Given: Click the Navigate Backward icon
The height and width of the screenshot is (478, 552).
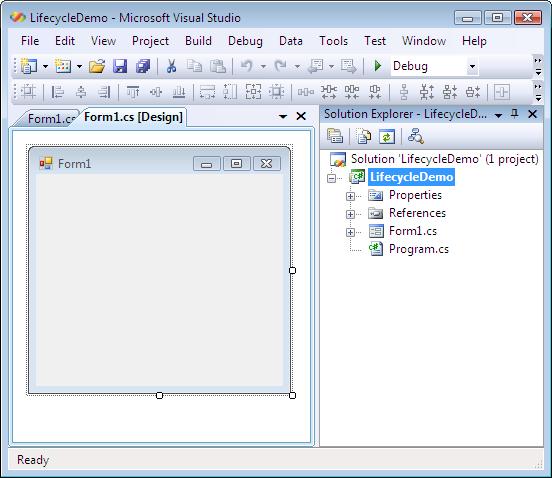Looking at the screenshot, I should tap(315, 66).
